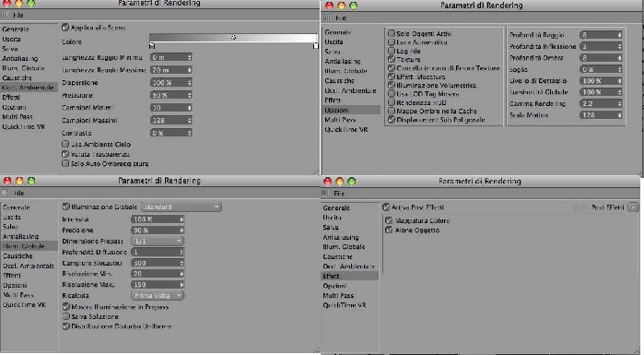Image resolution: width=644 pixels, height=355 pixels.
Task: Enable Usa LOD Tag Mostra
Action: 392,94
